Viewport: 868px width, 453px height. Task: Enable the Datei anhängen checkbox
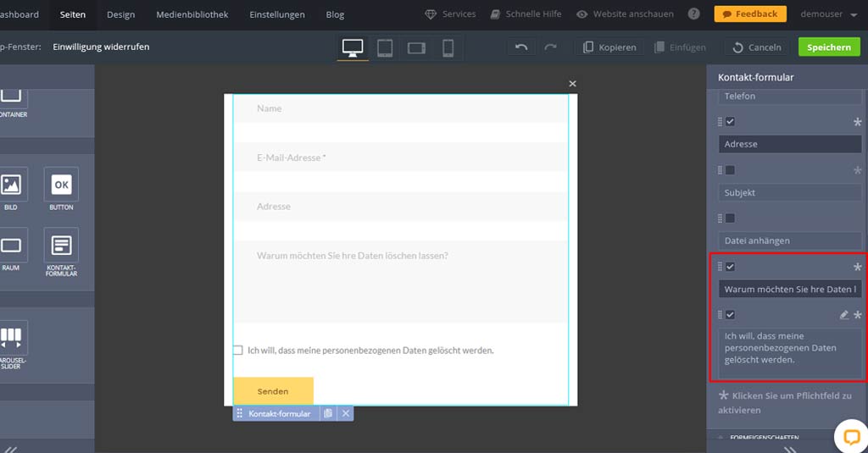pyautogui.click(x=730, y=218)
